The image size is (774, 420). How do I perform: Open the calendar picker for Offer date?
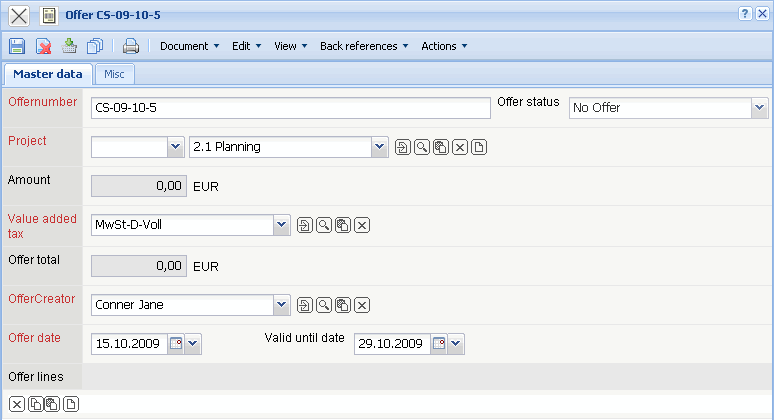click(176, 344)
